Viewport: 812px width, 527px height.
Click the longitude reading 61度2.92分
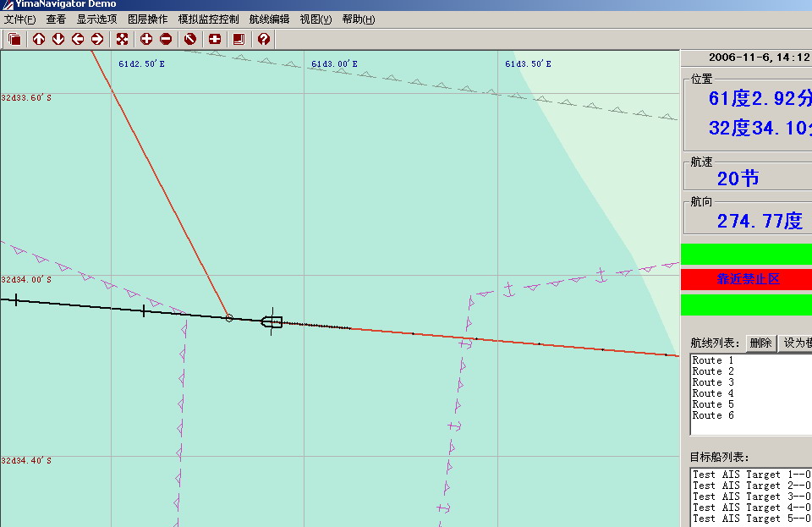point(760,98)
